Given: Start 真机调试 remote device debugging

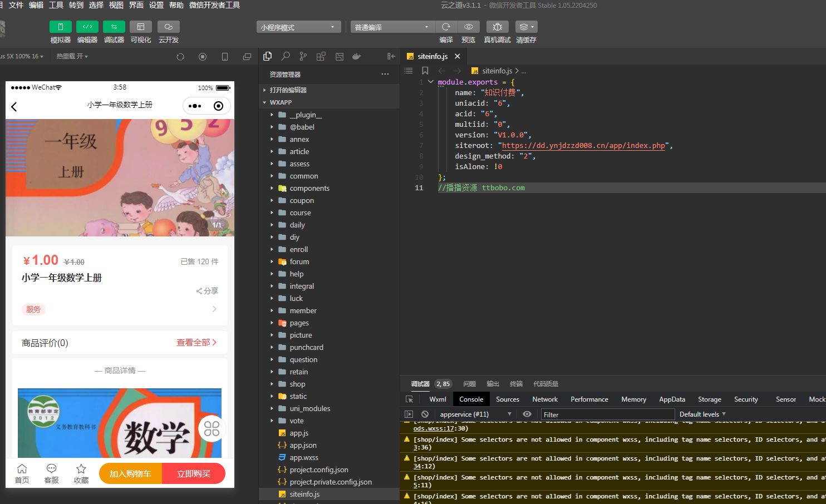Looking at the screenshot, I should 497,27.
